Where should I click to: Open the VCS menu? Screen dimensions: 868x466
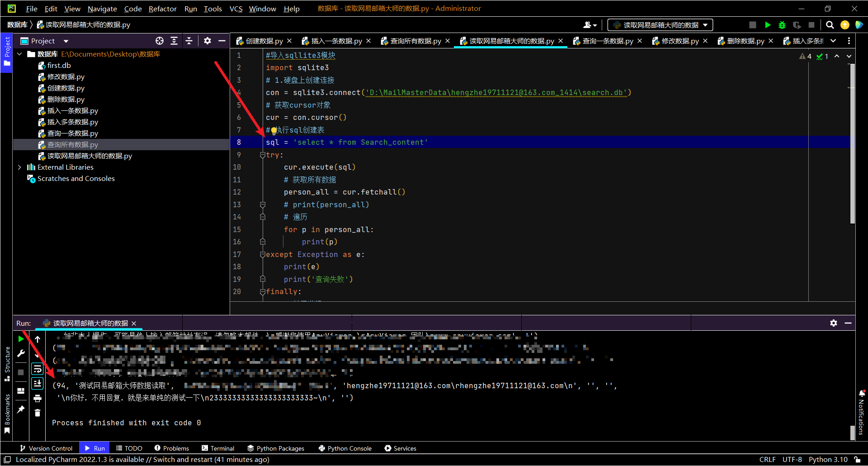tap(236, 9)
